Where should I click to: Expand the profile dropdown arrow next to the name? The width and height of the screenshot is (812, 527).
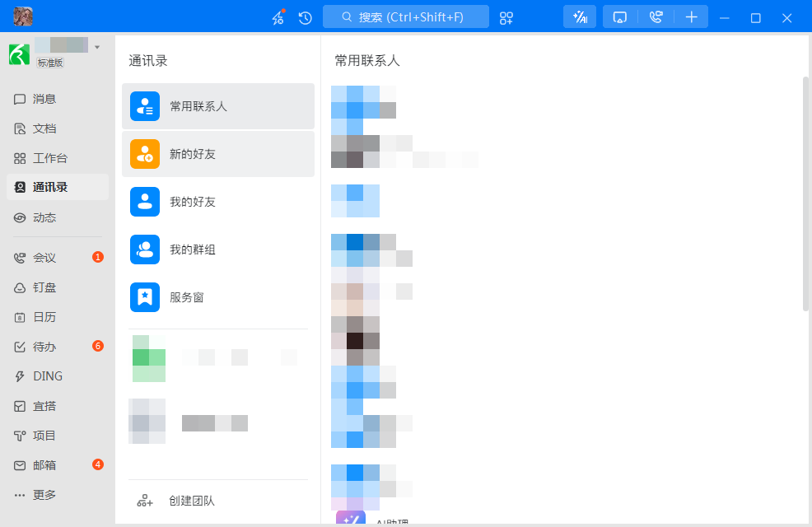point(97,47)
